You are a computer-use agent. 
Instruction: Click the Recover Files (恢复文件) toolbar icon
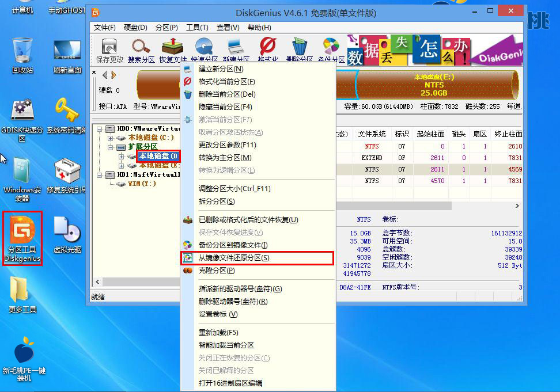173,51
